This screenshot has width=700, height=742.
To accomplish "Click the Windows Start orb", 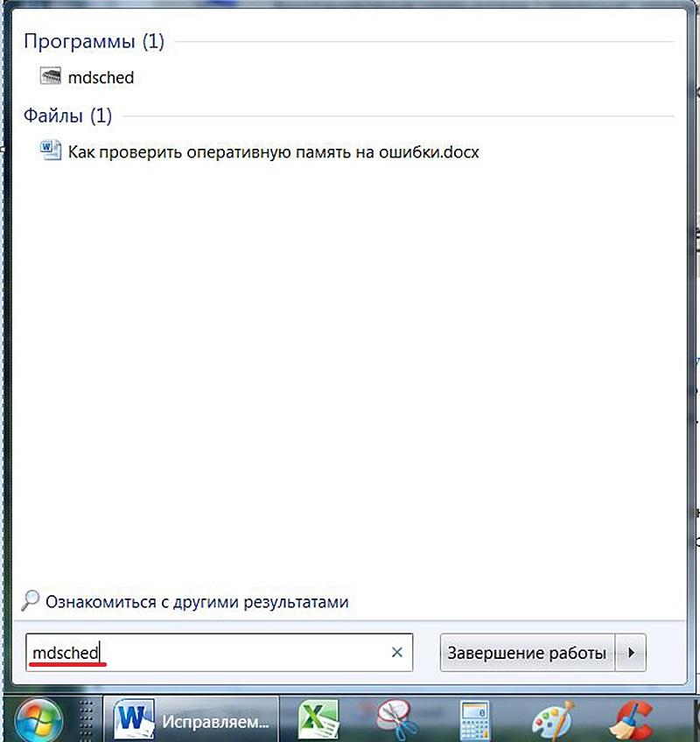I will coord(38,721).
